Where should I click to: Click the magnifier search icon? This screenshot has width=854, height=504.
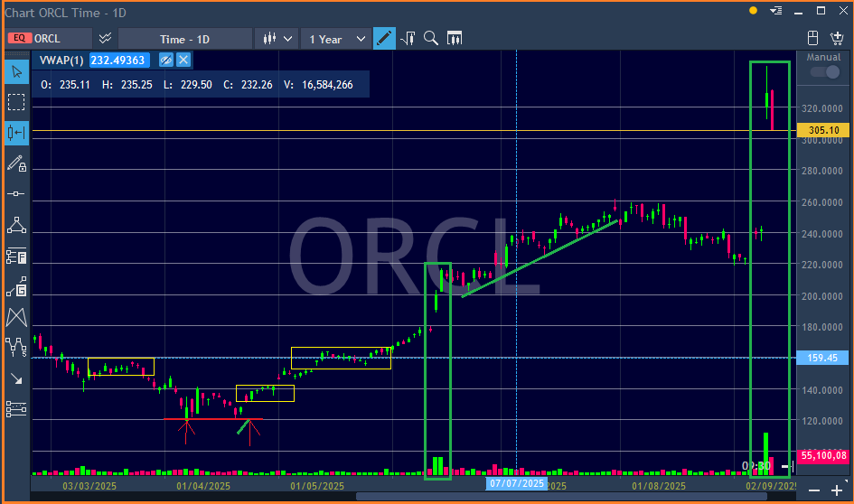pyautogui.click(x=431, y=38)
